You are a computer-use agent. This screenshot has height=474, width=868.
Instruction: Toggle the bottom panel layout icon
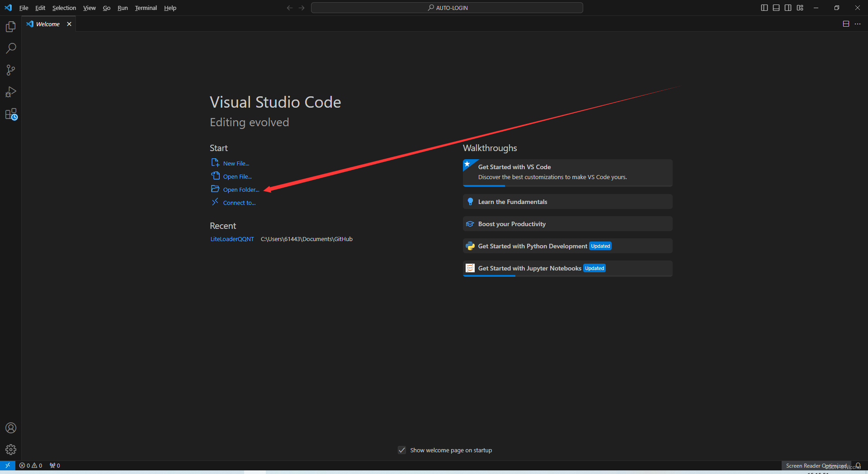[776, 8]
